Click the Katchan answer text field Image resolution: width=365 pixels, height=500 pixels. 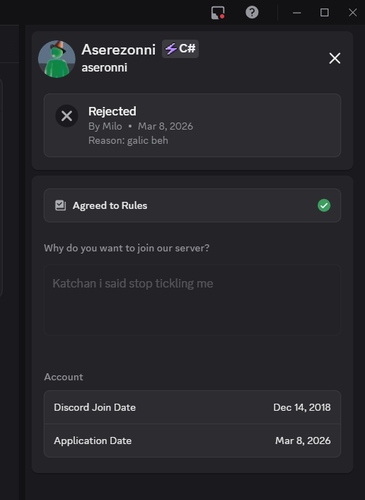pos(192,299)
